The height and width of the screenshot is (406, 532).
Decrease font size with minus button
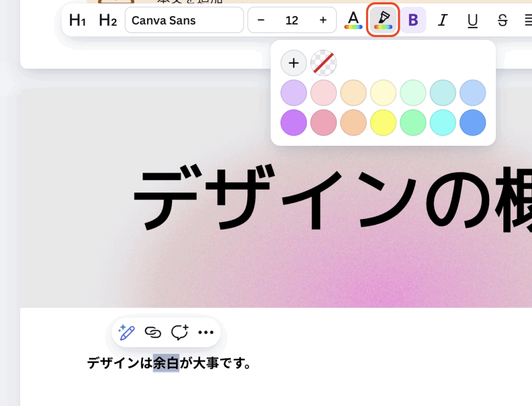point(261,20)
